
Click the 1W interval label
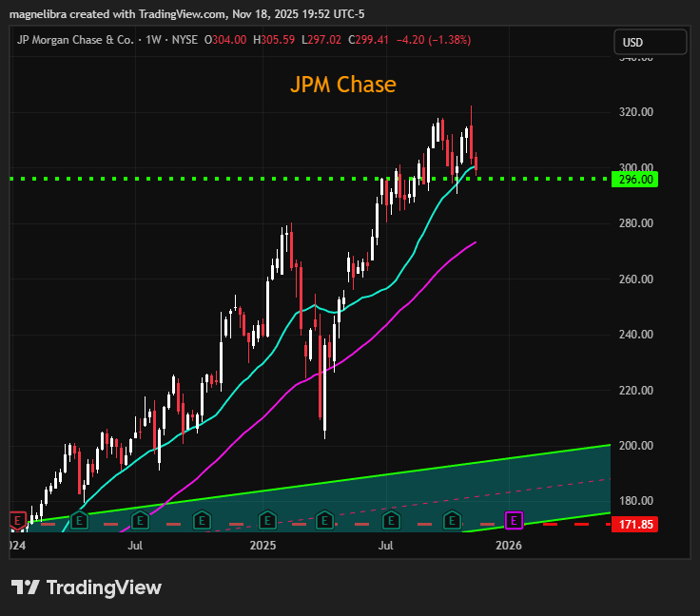click(x=153, y=40)
